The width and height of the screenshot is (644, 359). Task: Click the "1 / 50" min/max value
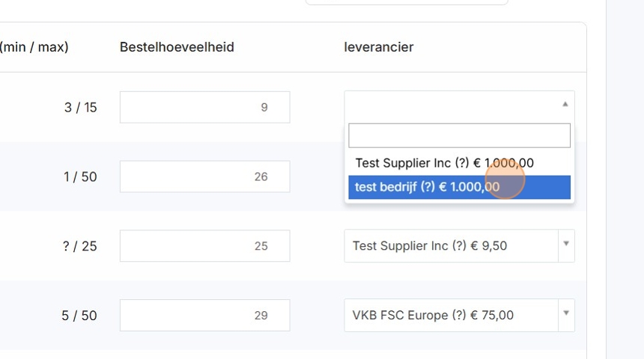click(x=80, y=177)
